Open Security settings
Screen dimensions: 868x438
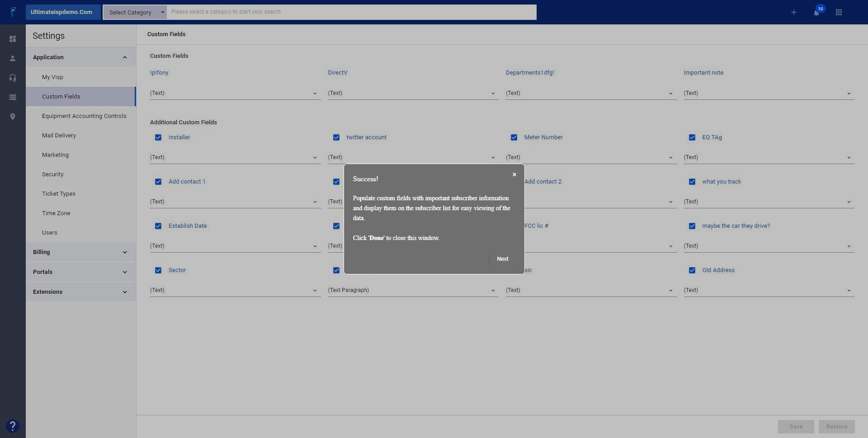pos(80,174)
